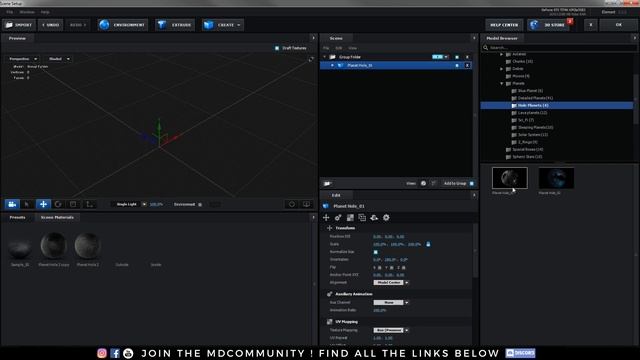Open the checkered UV mapping icon
This screenshot has width=640, height=360.
coord(350,218)
